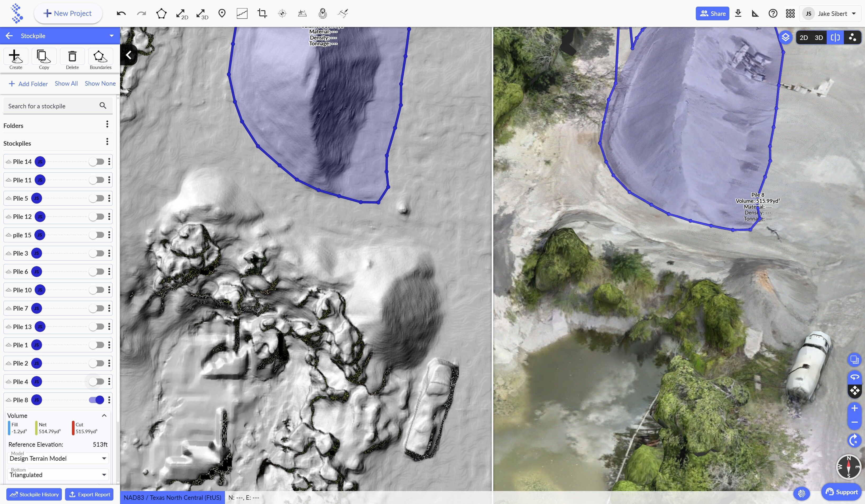Click the target crosshair tool icon
Screen dimensions: 865x504
(282, 13)
